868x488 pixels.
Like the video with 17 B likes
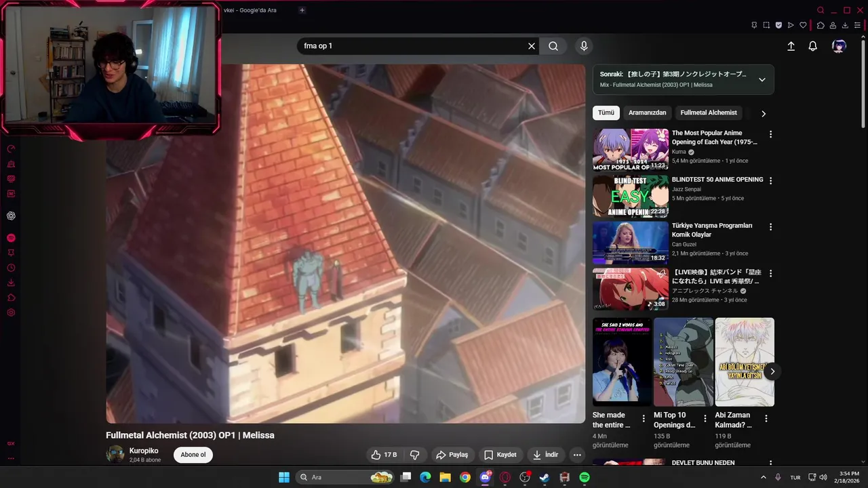click(384, 455)
